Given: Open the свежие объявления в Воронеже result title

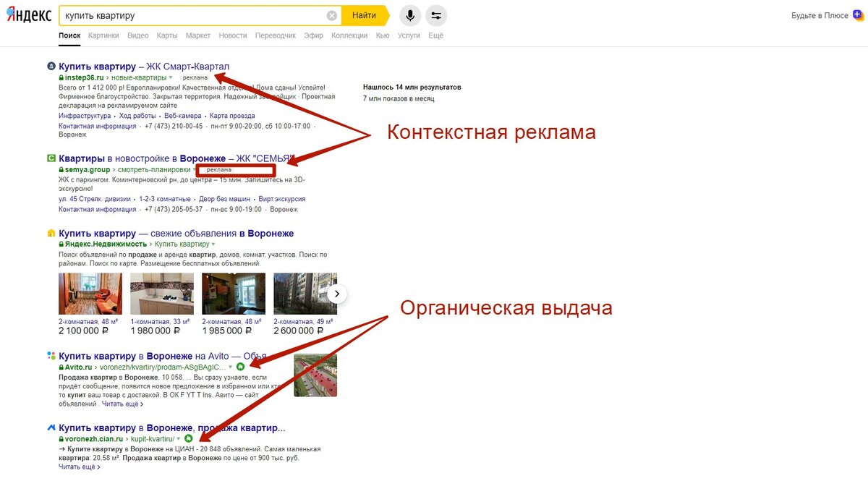Looking at the screenshot, I should pyautogui.click(x=176, y=234).
